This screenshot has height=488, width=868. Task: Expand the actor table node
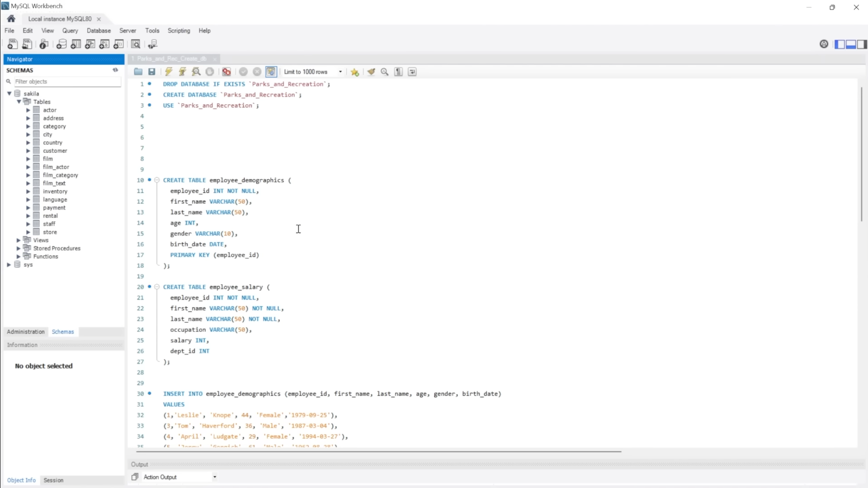click(28, 110)
